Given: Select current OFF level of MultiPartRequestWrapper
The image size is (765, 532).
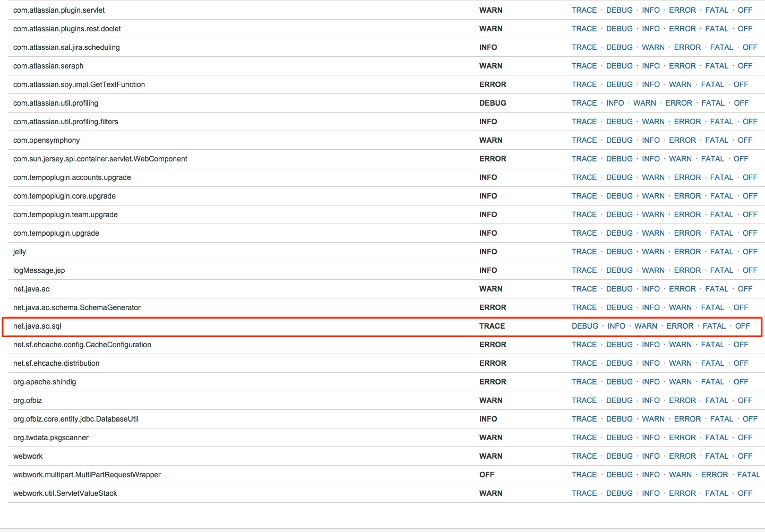Looking at the screenshot, I should [x=487, y=475].
